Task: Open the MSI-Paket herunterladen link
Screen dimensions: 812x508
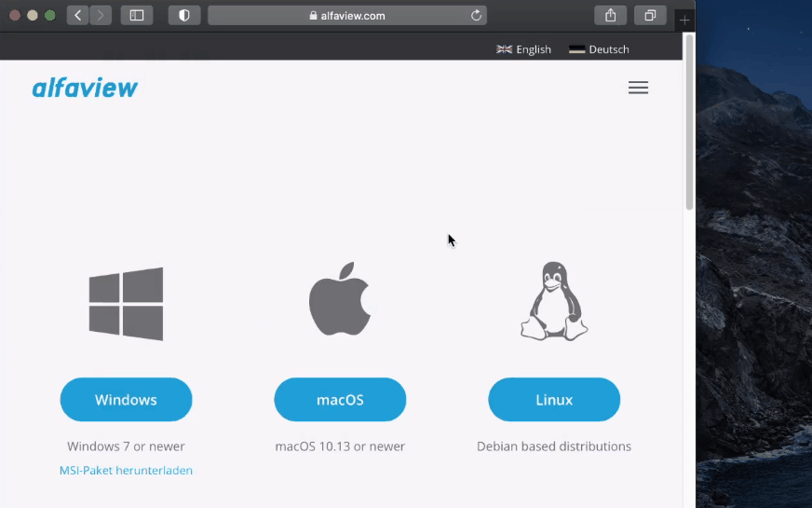Action: tap(126, 471)
